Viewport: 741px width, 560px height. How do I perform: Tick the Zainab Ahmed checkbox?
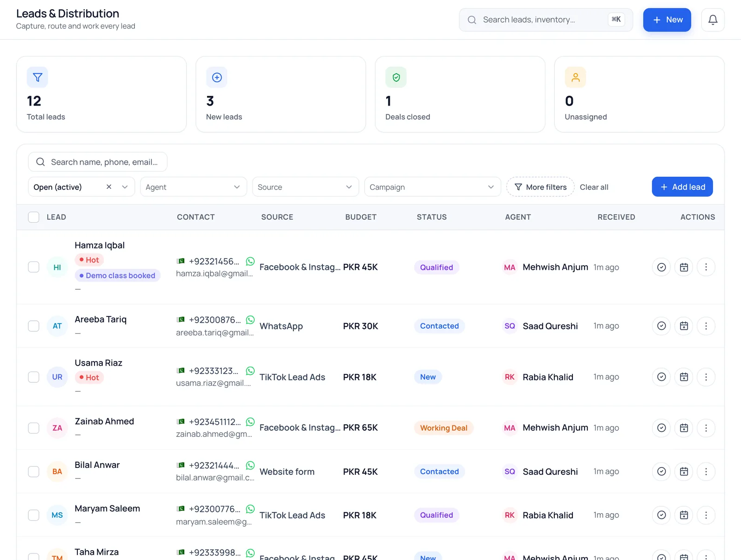[34, 428]
